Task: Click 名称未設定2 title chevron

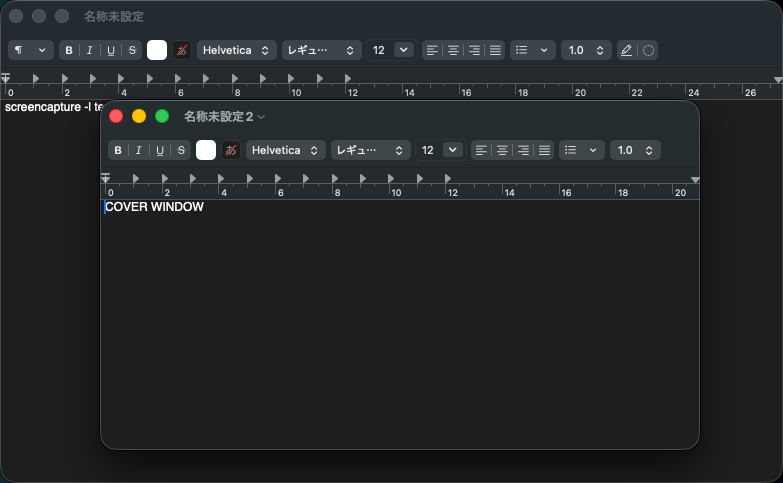Action: click(261, 117)
